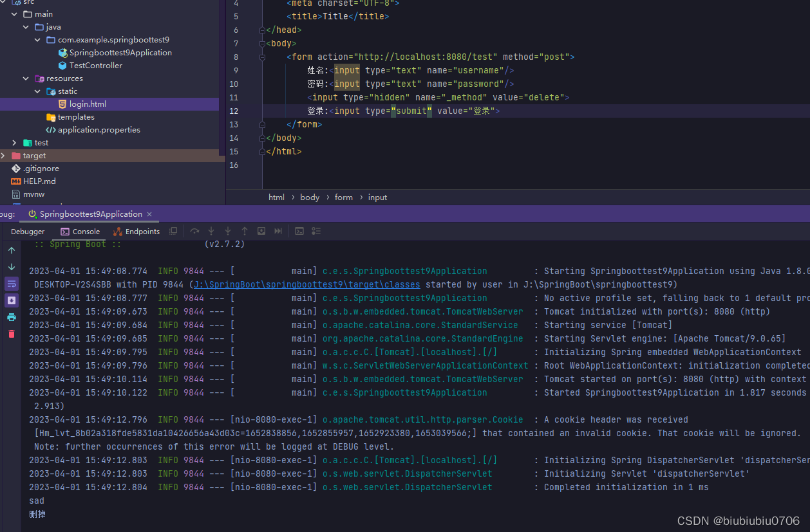Image resolution: width=810 pixels, height=532 pixels.
Task: Open the Debugger tab
Action: [x=28, y=231]
